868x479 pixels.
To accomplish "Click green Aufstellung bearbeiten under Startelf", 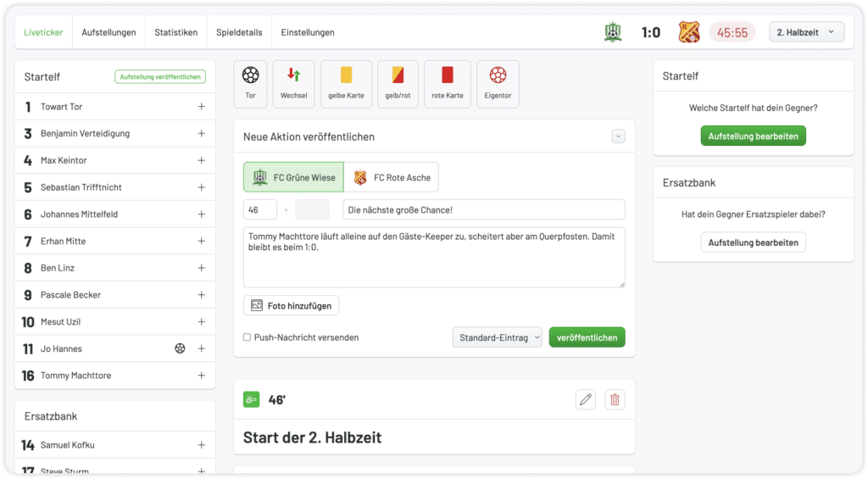I will click(x=753, y=136).
